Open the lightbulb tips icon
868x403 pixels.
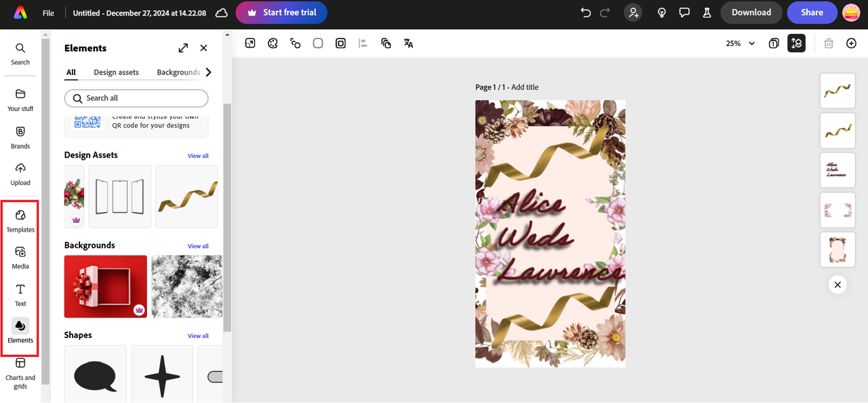tap(662, 13)
